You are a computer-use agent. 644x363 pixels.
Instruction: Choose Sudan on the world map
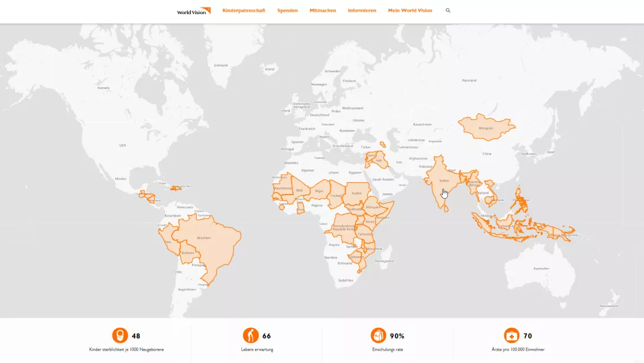[x=356, y=193]
